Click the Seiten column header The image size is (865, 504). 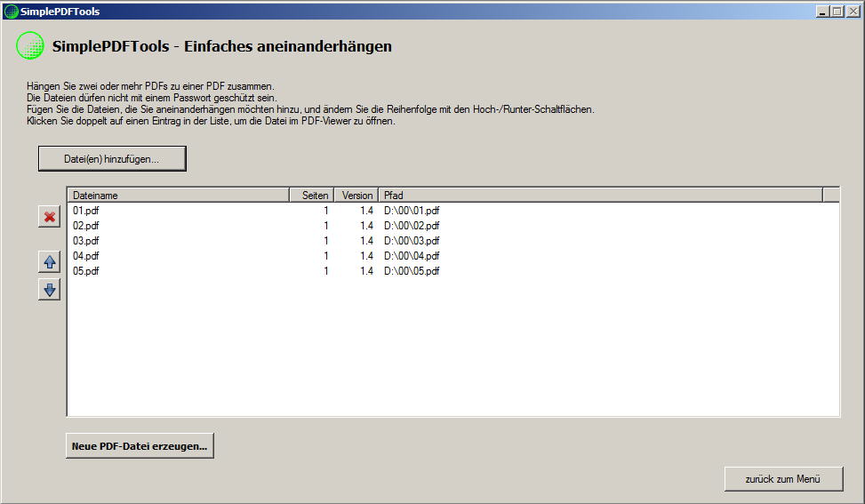coord(312,196)
